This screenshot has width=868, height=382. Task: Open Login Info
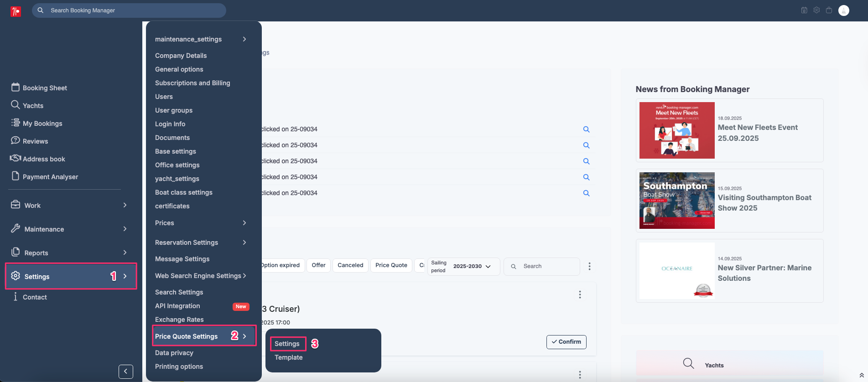[170, 124]
